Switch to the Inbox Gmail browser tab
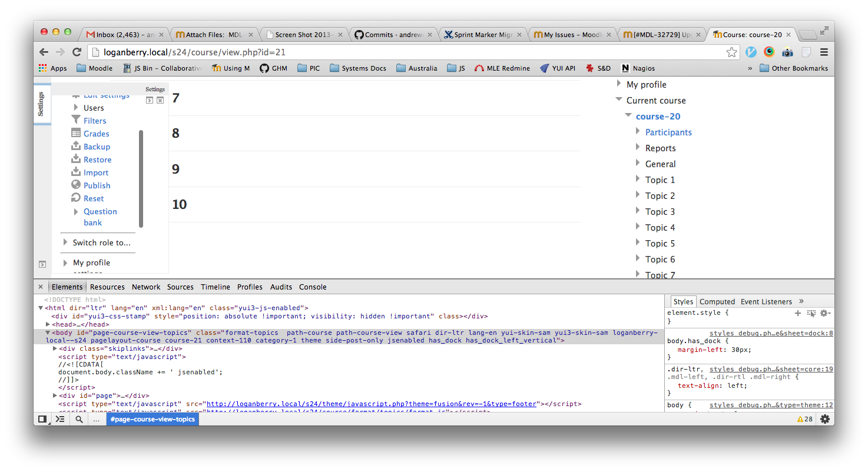The width and height of the screenshot is (868, 472). pyautogui.click(x=124, y=35)
